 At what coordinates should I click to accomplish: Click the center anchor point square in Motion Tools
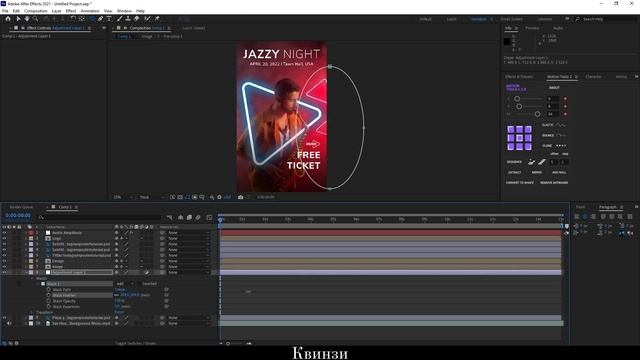519,138
